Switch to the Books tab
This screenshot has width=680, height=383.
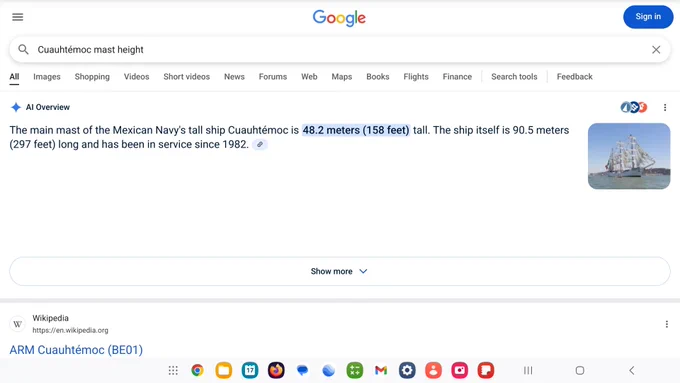378,77
